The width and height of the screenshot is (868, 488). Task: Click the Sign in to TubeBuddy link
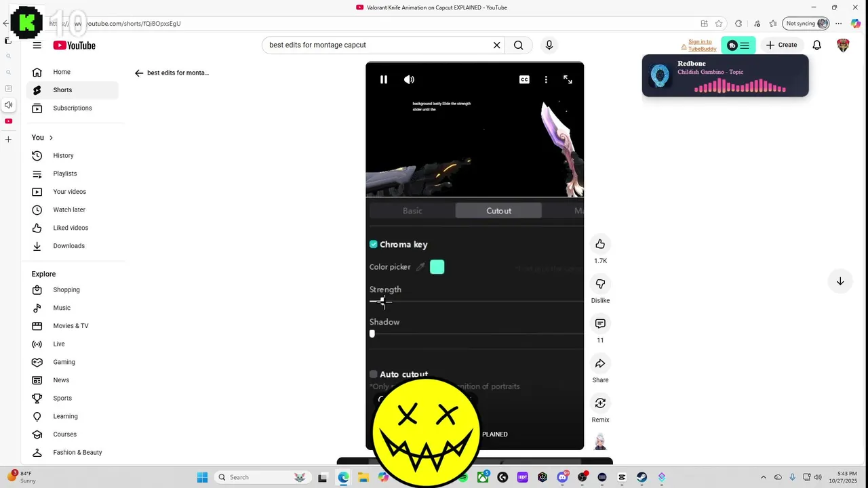[699, 45]
